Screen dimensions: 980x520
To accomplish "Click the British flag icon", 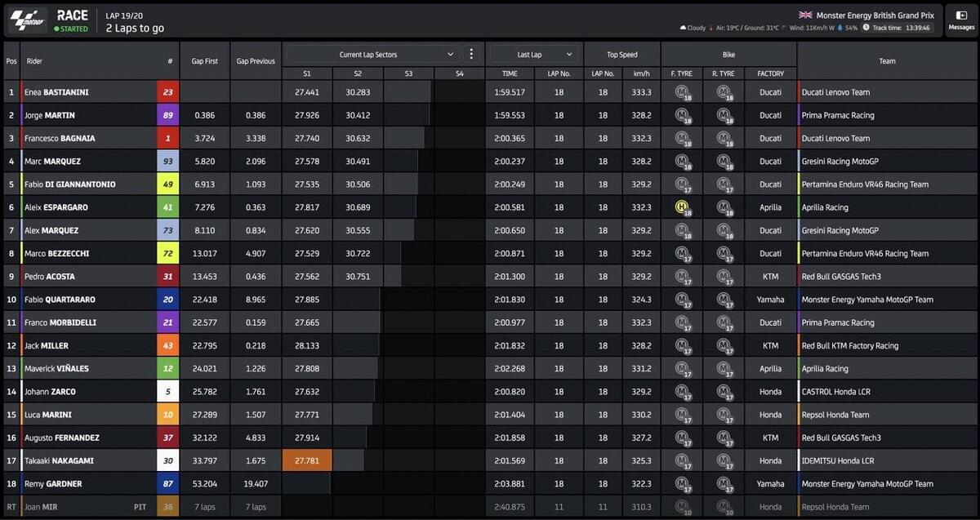I will pyautogui.click(x=804, y=15).
